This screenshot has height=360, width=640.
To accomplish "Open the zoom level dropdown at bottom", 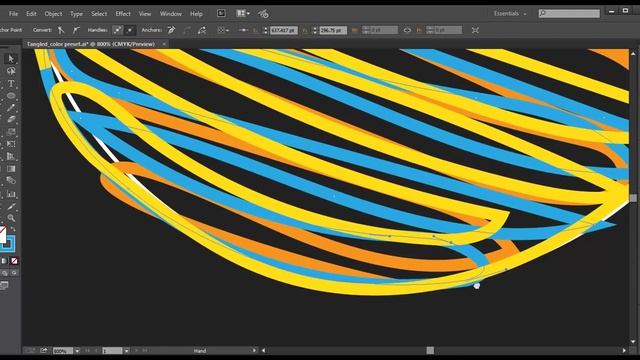I will pyautogui.click(x=77, y=351).
